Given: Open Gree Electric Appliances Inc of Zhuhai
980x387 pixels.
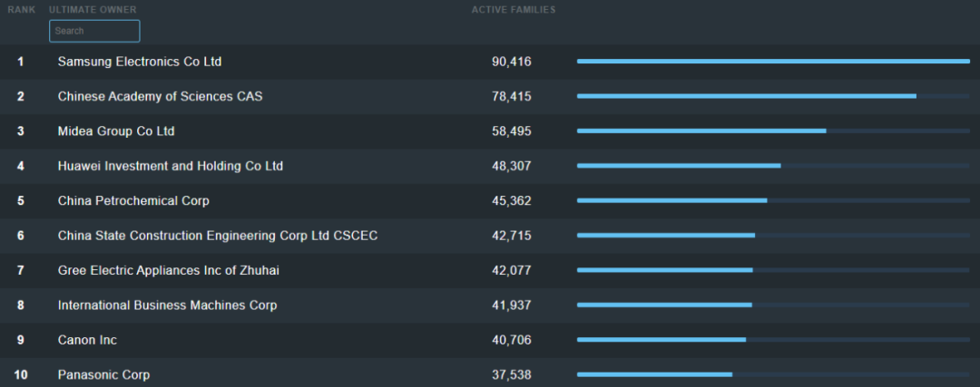Looking at the screenshot, I should [168, 271].
